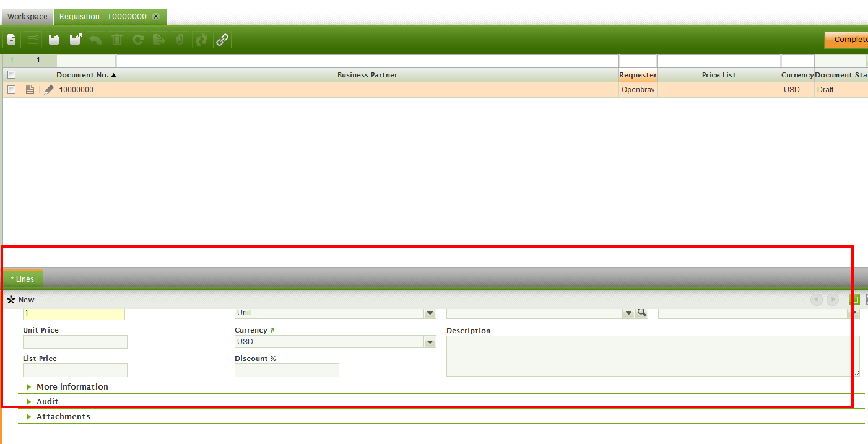Click the Price List column header
Image resolution: width=868 pixels, height=444 pixels.
tap(719, 75)
